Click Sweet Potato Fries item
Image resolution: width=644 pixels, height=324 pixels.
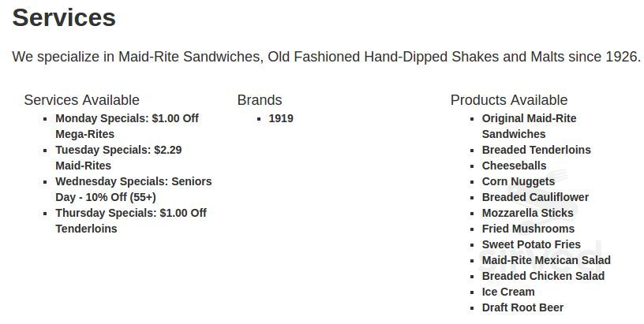(531, 244)
